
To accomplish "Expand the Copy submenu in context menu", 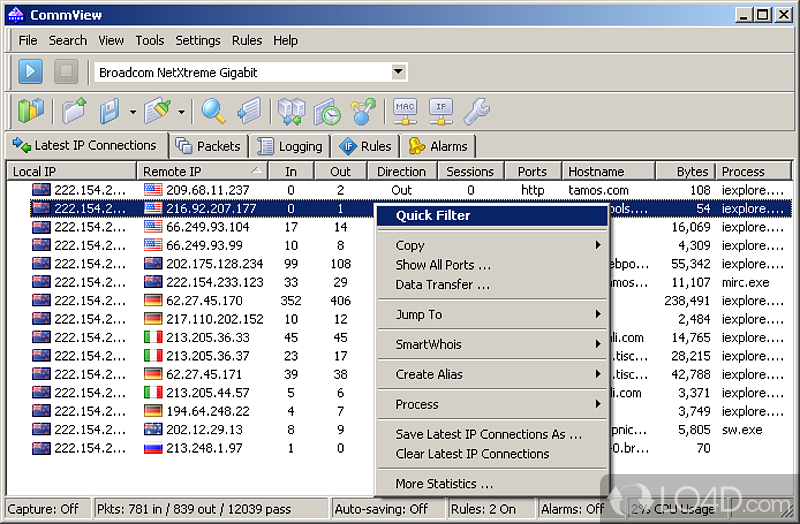I will [598, 245].
